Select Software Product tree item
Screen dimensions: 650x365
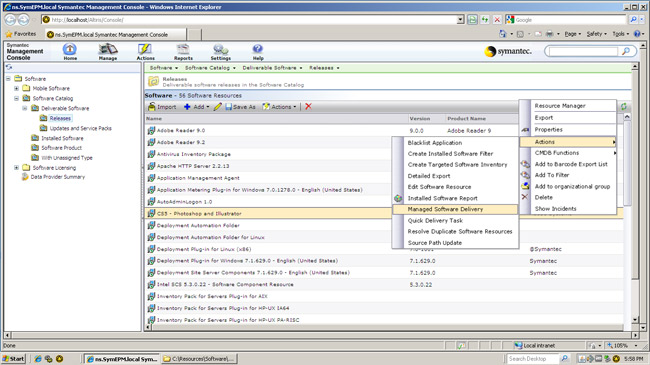click(x=61, y=148)
